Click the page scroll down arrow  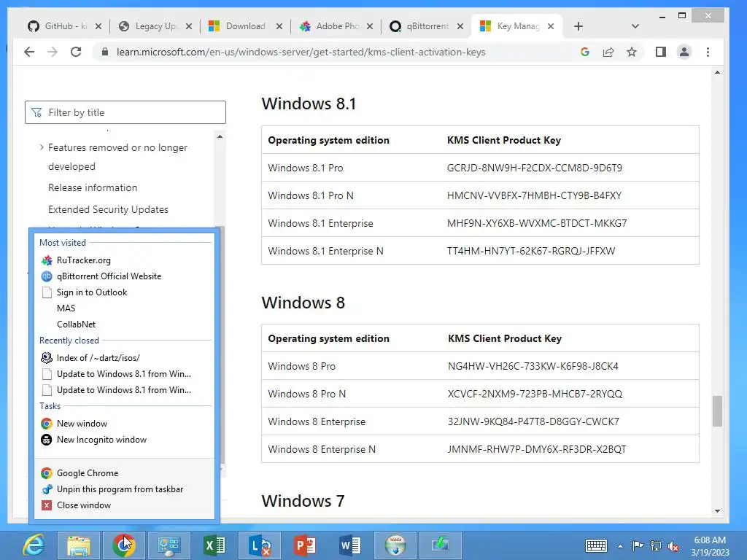click(x=718, y=511)
